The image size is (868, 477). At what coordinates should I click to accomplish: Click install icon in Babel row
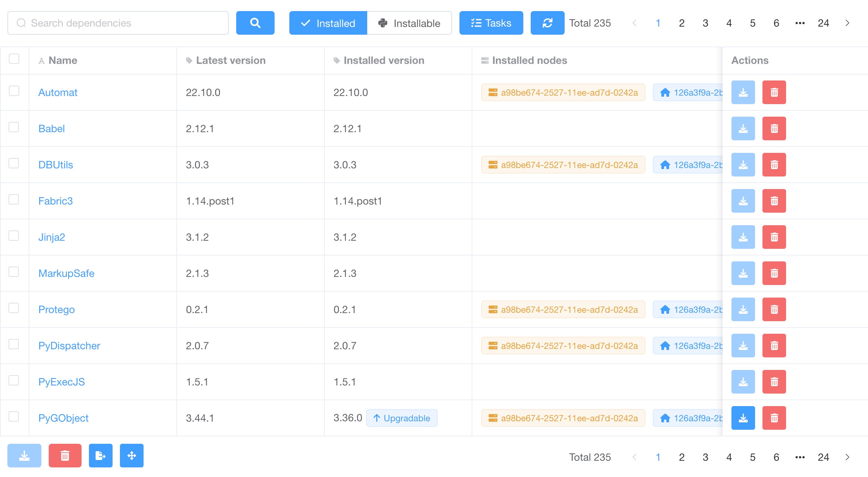pyautogui.click(x=743, y=128)
